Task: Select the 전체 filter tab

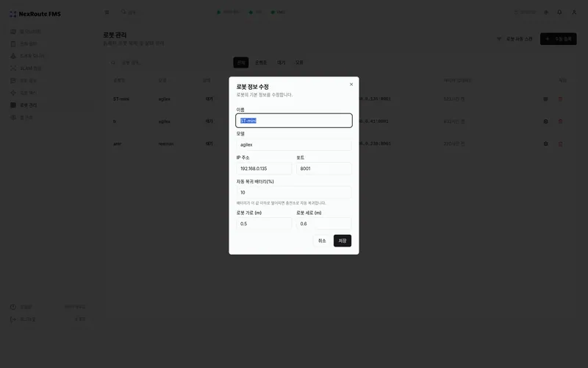Action: tap(241, 63)
